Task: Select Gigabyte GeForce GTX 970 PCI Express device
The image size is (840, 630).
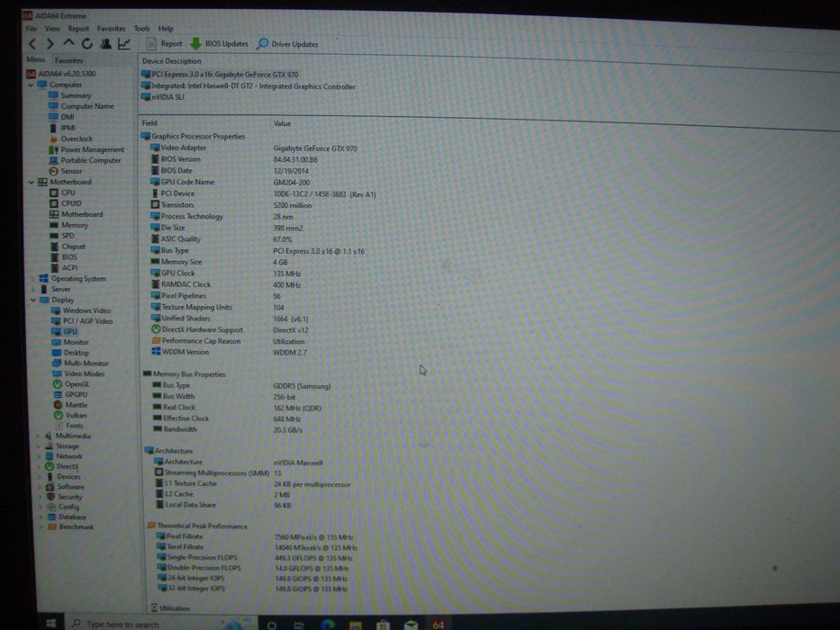Action: pos(220,75)
